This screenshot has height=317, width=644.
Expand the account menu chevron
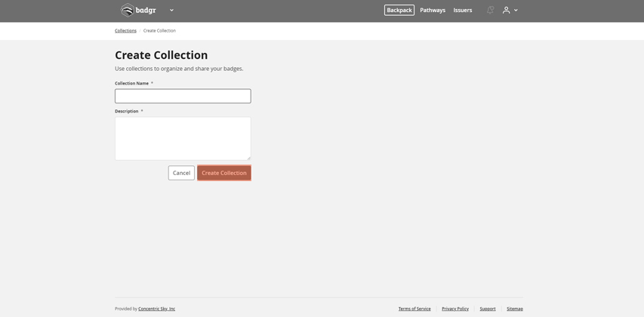tap(516, 11)
